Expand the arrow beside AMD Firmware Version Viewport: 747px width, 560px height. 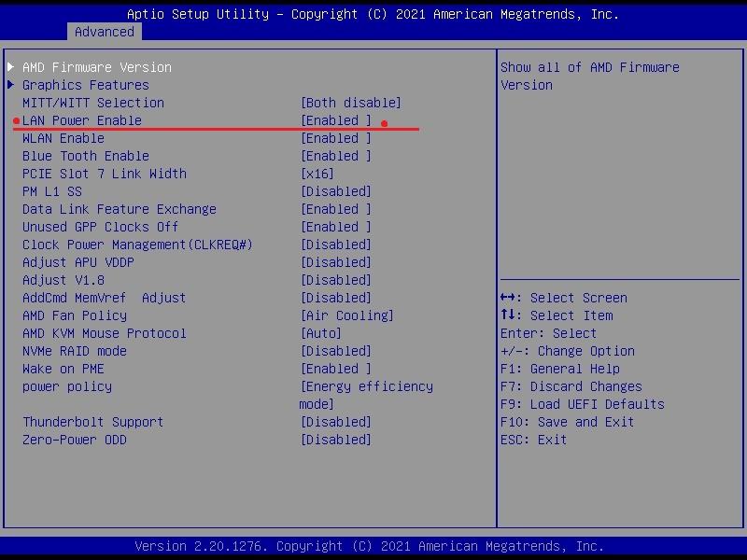click(11, 67)
